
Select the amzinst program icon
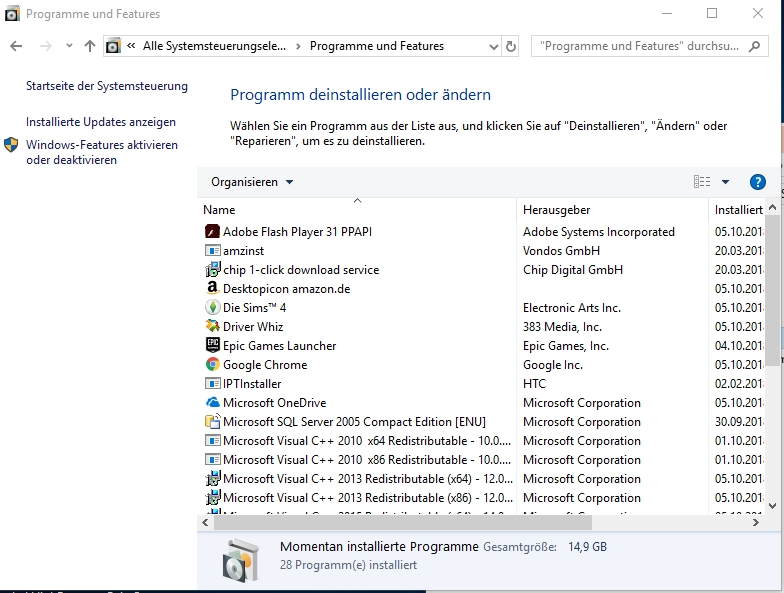[x=212, y=250]
